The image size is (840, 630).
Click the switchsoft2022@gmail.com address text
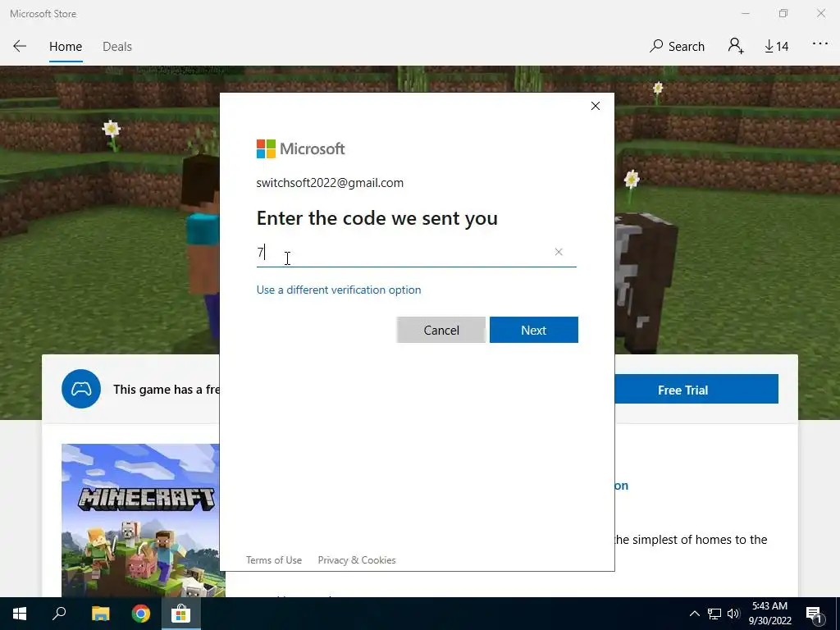coord(330,183)
